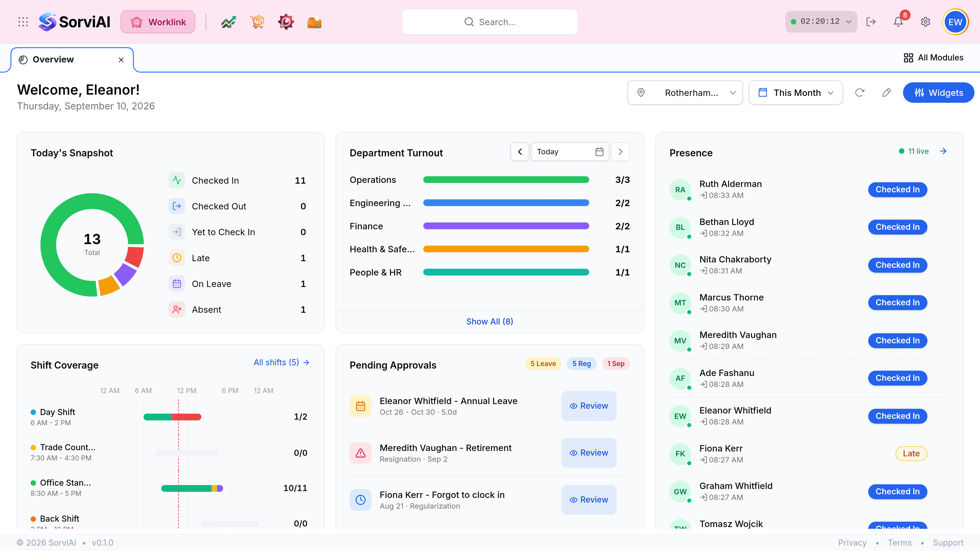Image resolution: width=980 pixels, height=551 pixels.
Task: Filter approvals by 1 Sep tag
Action: 616,364
